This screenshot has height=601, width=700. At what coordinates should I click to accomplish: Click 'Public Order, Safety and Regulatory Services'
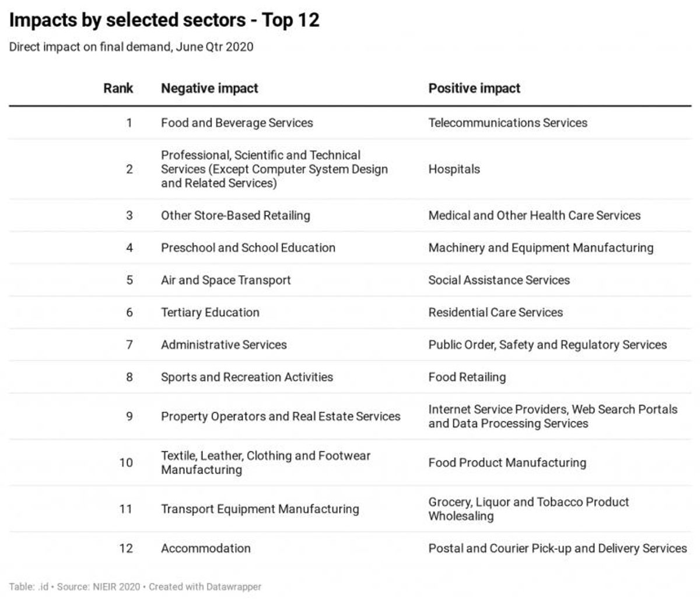click(547, 345)
